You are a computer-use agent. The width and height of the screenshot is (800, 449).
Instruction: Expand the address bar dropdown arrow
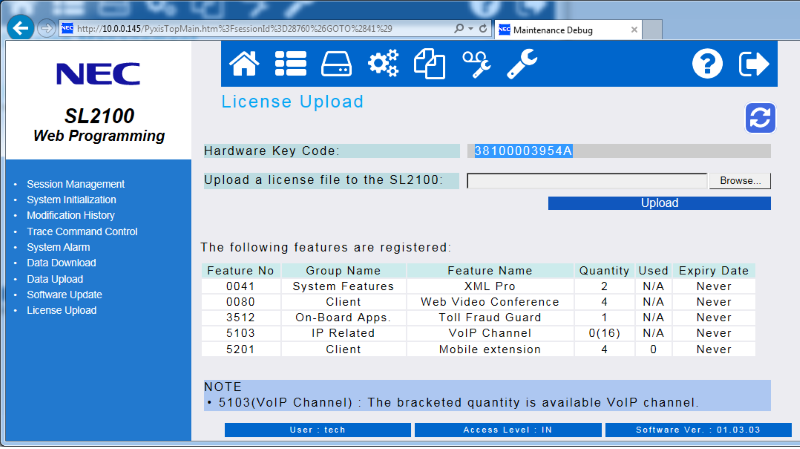[x=471, y=29]
